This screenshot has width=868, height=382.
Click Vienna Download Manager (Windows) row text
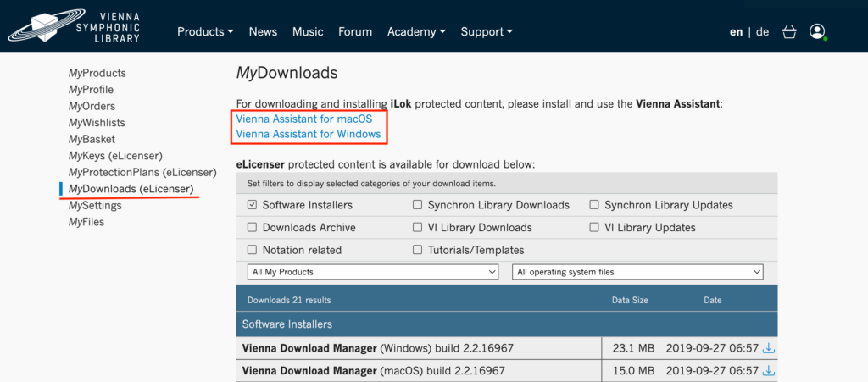378,348
